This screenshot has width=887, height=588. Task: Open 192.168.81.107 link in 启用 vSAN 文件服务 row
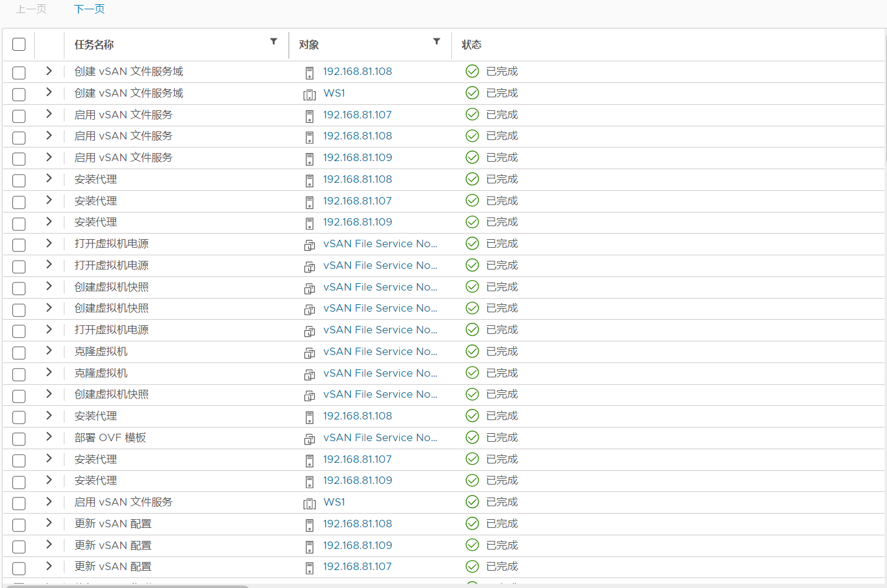[358, 115]
